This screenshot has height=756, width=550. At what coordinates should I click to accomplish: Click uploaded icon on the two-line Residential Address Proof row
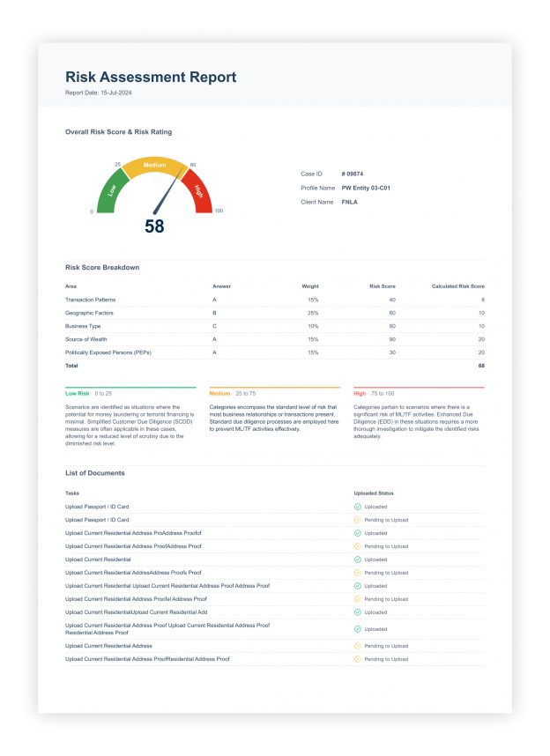357,629
